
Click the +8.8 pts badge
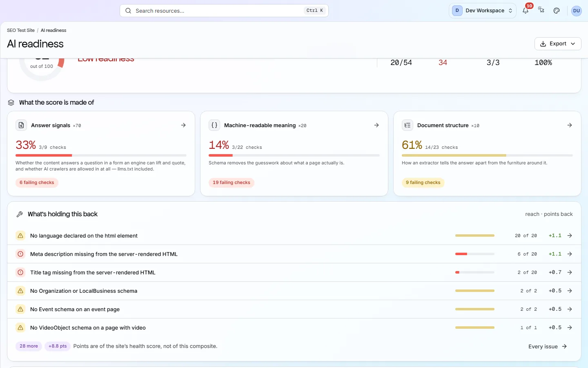[58, 346]
